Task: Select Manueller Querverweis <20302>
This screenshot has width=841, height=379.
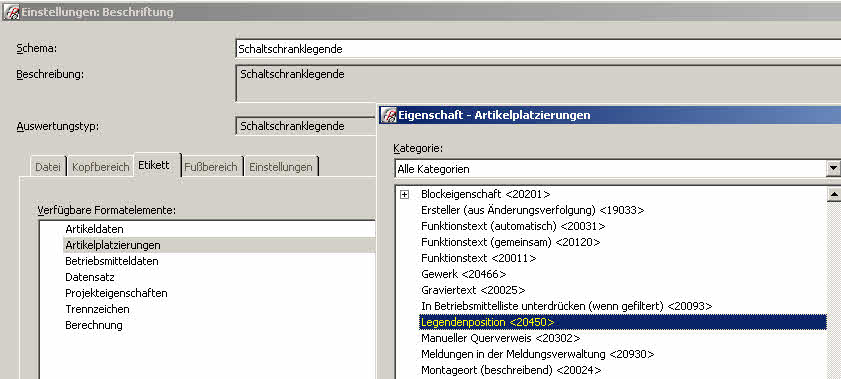Action: pyautogui.click(x=500, y=339)
